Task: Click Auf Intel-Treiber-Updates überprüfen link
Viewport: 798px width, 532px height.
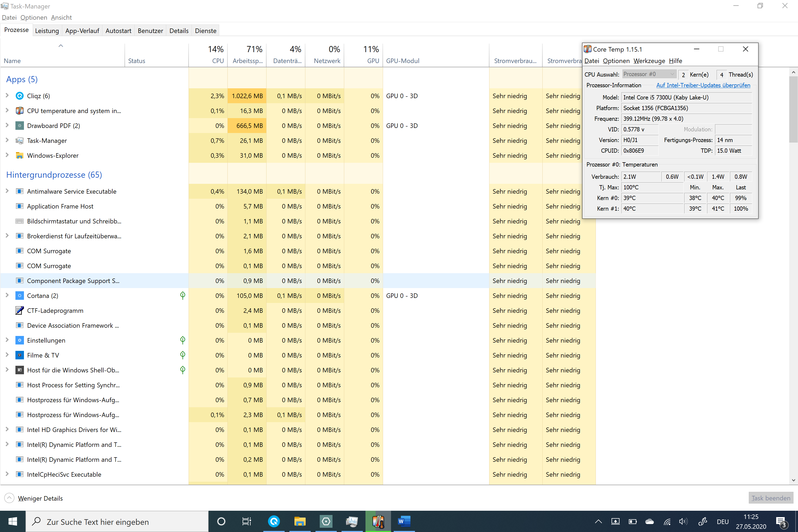Action: click(x=703, y=85)
